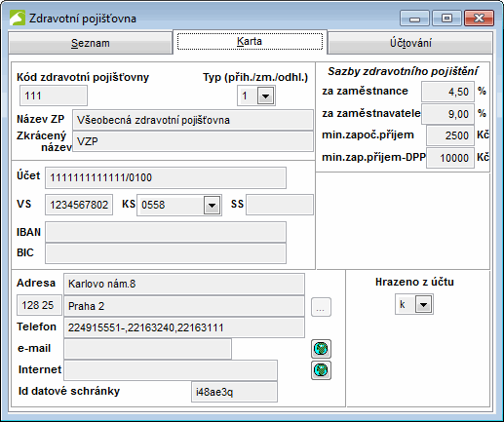Click the VS field 1234567802
The width and height of the screenshot is (504, 422).
tap(79, 205)
